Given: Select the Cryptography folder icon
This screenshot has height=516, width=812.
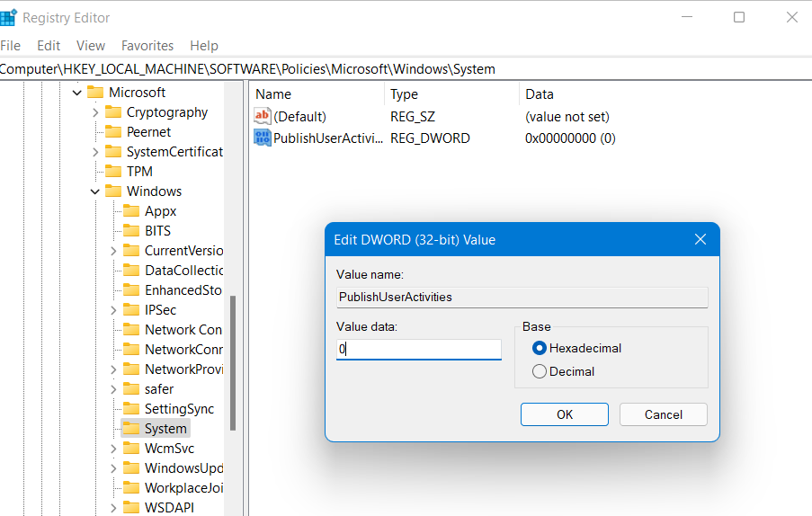Looking at the screenshot, I should pyautogui.click(x=113, y=112).
